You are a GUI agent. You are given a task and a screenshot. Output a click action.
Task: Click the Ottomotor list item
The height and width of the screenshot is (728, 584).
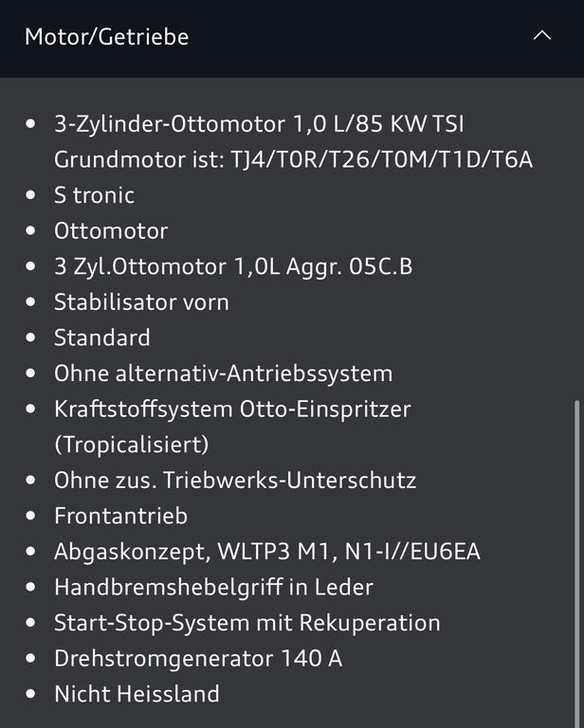pos(111,230)
